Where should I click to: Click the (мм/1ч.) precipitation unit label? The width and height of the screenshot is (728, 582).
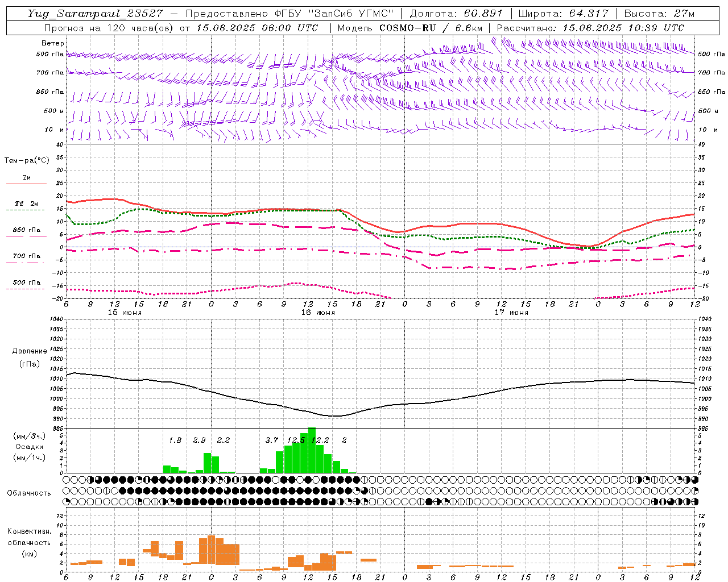[x=30, y=458]
